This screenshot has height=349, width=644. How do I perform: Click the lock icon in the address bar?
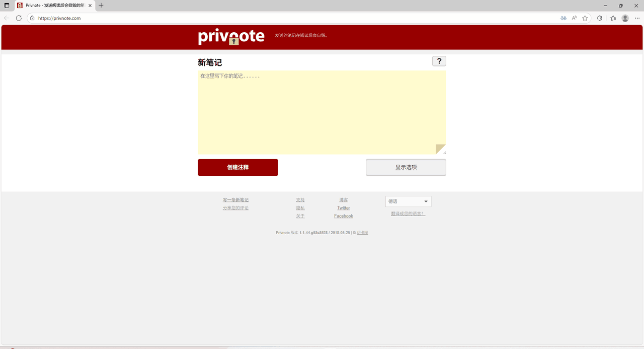click(x=32, y=18)
